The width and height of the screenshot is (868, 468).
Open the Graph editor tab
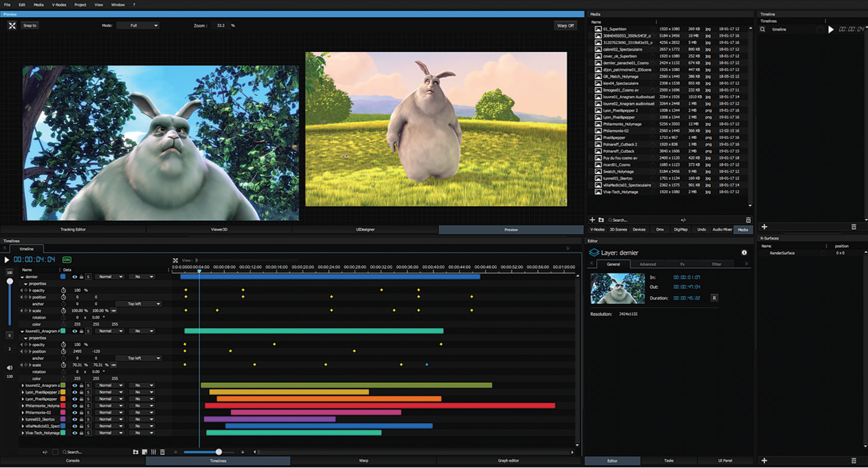[x=508, y=461]
